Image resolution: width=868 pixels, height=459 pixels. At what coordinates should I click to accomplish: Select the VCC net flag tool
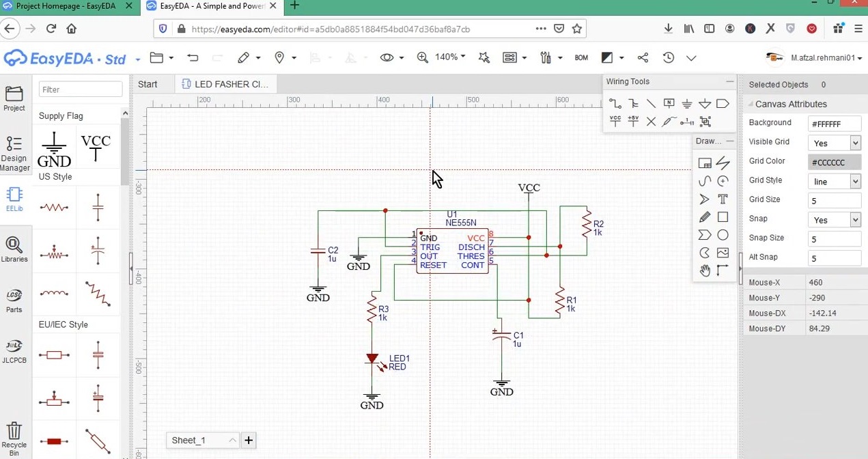coord(615,121)
